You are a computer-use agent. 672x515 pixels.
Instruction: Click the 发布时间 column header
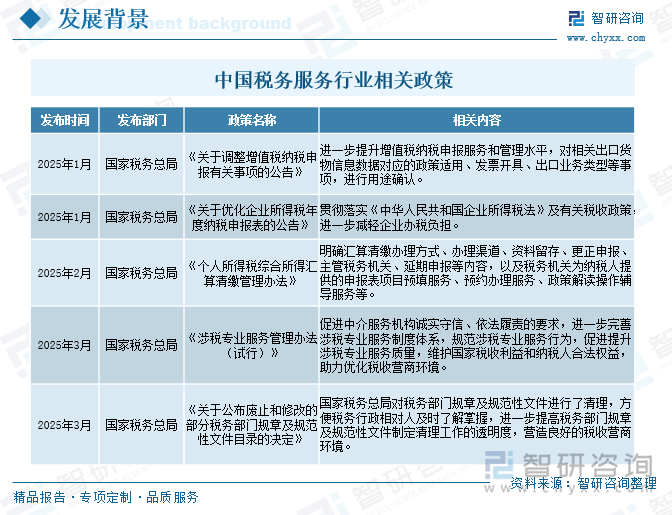[65, 120]
